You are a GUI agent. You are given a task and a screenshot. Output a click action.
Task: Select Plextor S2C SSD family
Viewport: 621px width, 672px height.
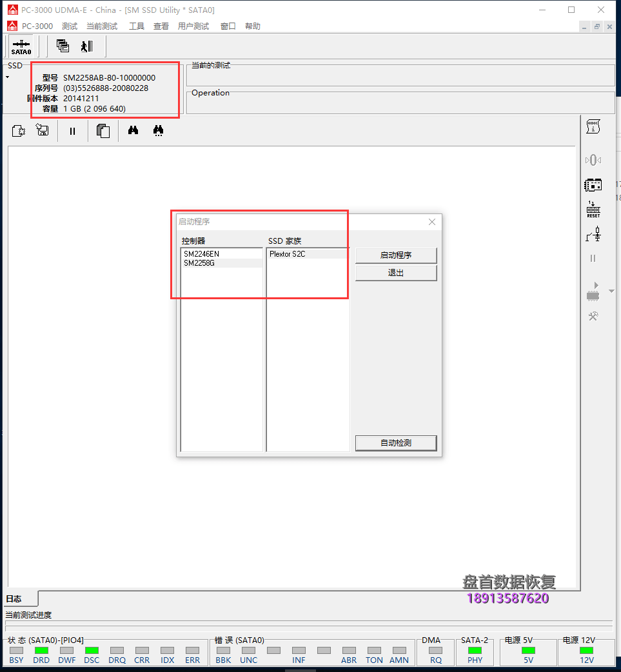tap(308, 253)
